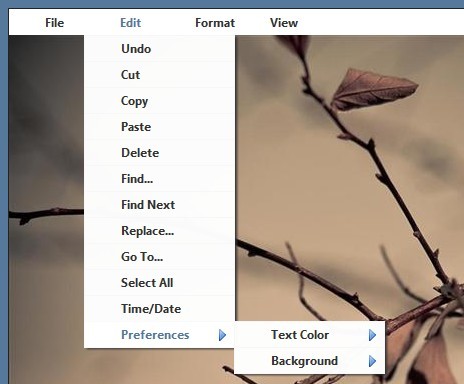The height and width of the screenshot is (384, 464).
Task: Select Delete menu item
Action: pos(159,153)
